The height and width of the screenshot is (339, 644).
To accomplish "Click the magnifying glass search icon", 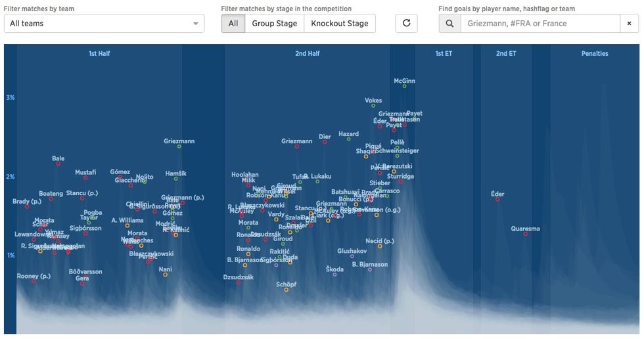I will tap(449, 24).
